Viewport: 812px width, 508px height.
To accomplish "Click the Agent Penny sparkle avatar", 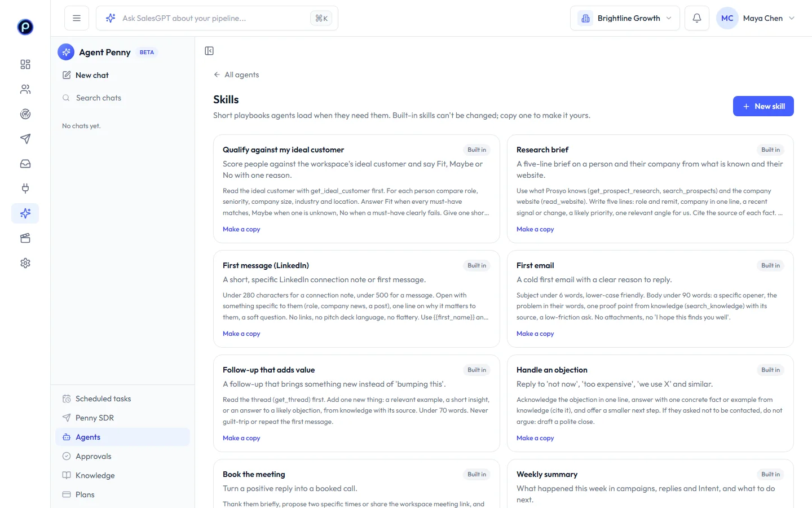I will (x=66, y=52).
